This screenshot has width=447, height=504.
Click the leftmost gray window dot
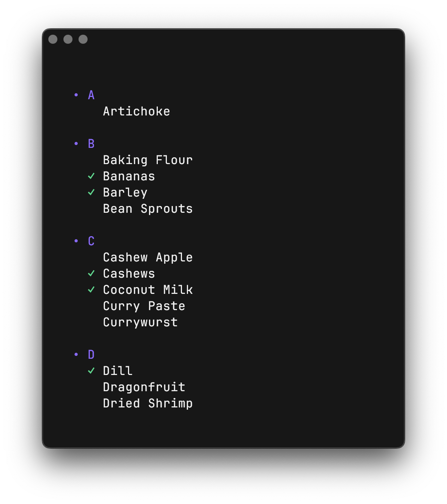click(x=53, y=39)
